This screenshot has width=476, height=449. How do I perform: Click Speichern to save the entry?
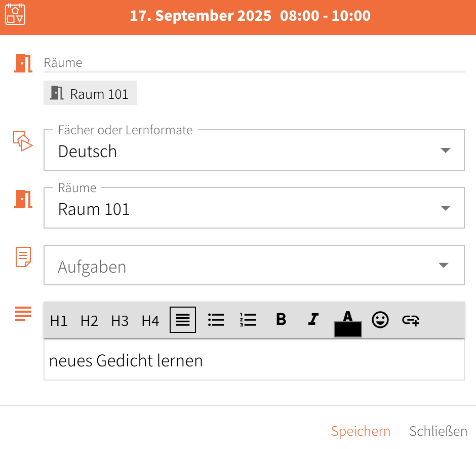pos(361,431)
